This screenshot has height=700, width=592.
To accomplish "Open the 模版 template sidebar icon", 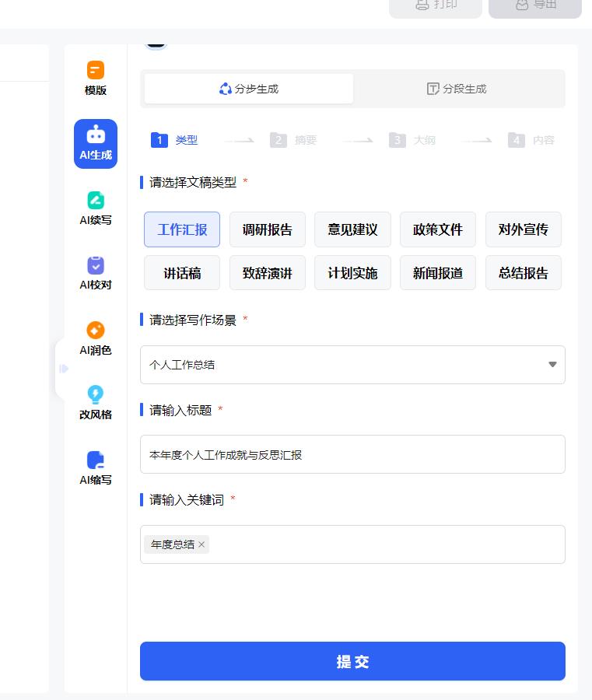I will [x=96, y=79].
